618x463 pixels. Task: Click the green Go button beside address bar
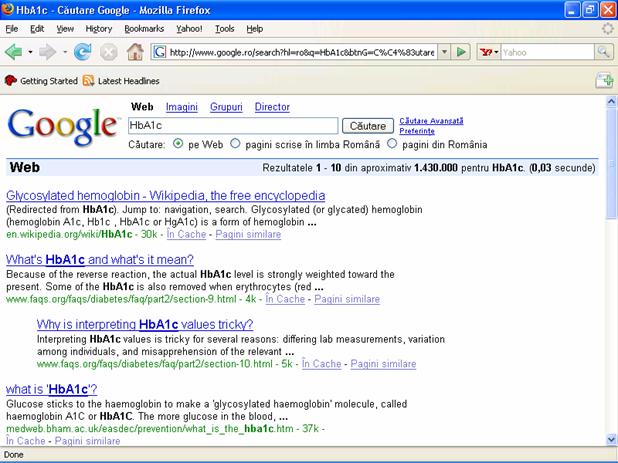(461, 51)
